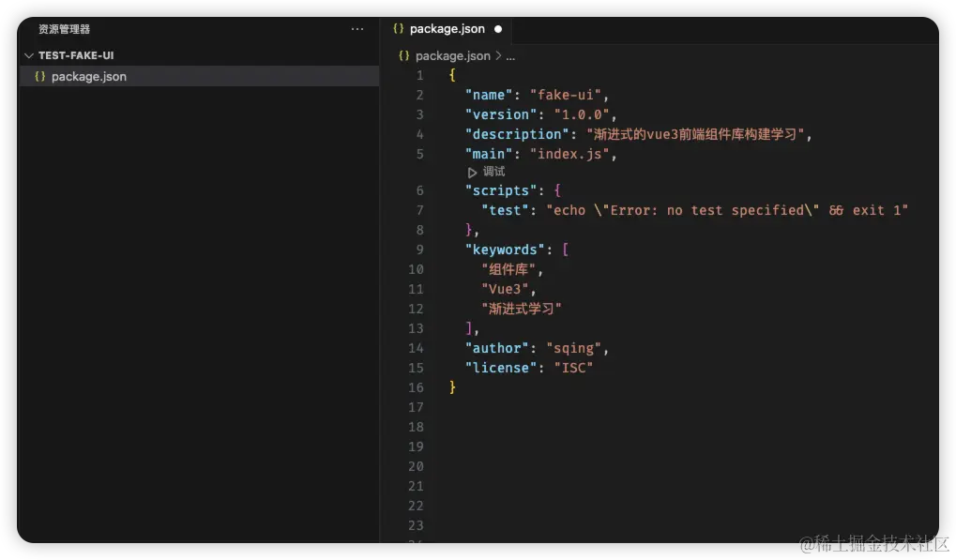Click the "license" key on line 15
956x560 pixels.
501,368
